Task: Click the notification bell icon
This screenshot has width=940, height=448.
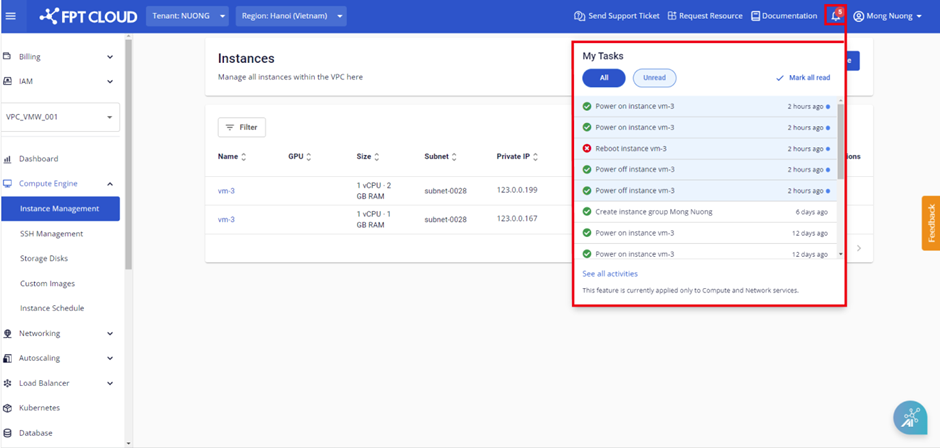Action: point(835,16)
